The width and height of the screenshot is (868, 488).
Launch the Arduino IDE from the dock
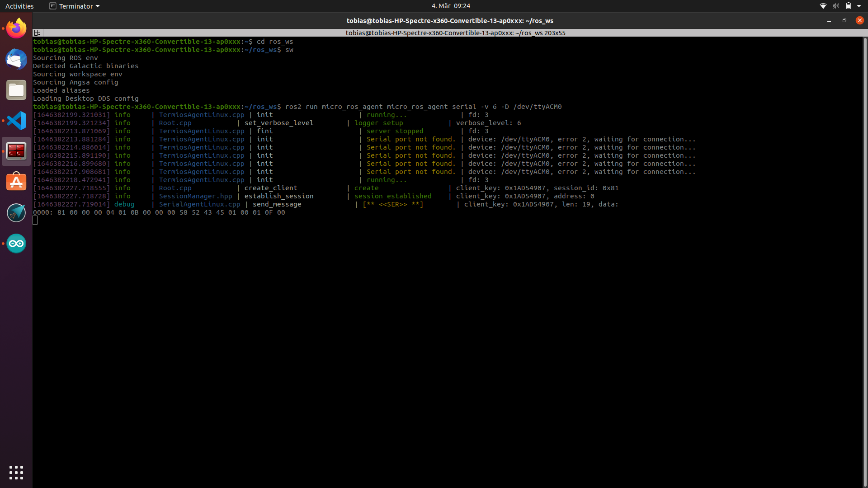[16, 244]
